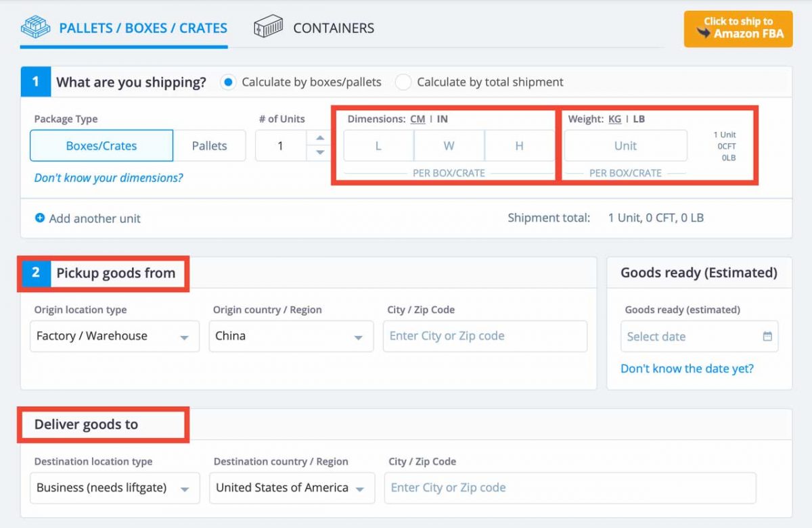Switch dimensions units to CM
Viewport: 812px width, 528px height.
418,118
